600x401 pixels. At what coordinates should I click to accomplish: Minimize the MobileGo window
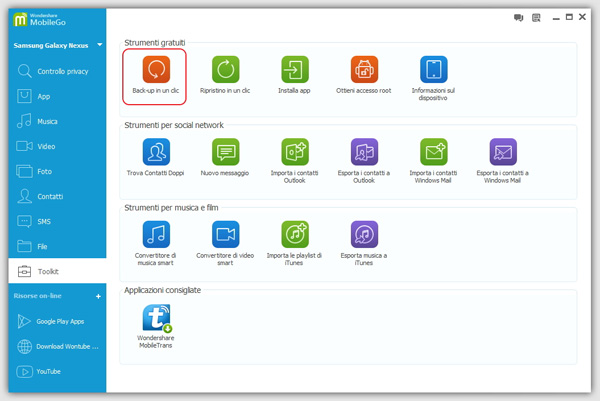point(556,18)
